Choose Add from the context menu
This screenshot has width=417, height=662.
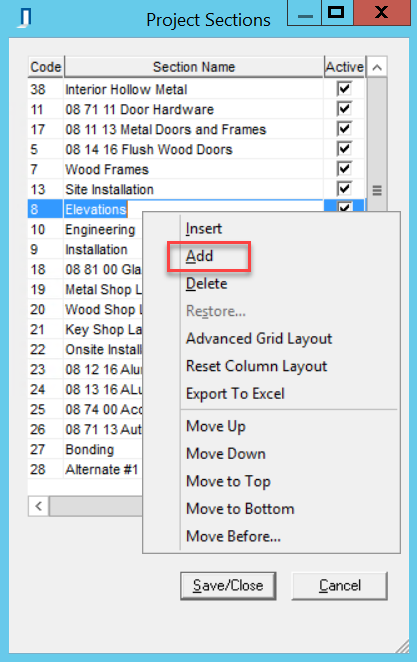click(x=200, y=256)
